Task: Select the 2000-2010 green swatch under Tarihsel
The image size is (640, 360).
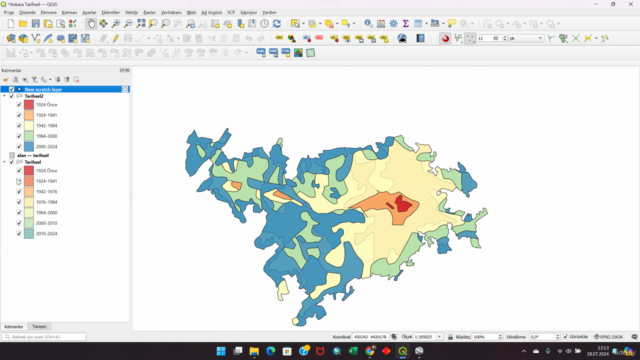Action: pos(29,223)
